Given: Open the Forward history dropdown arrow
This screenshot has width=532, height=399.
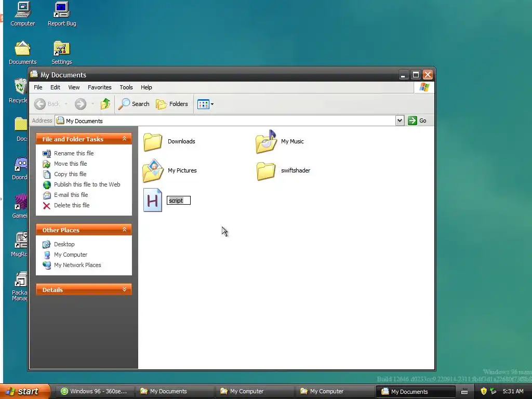Looking at the screenshot, I should point(92,104).
